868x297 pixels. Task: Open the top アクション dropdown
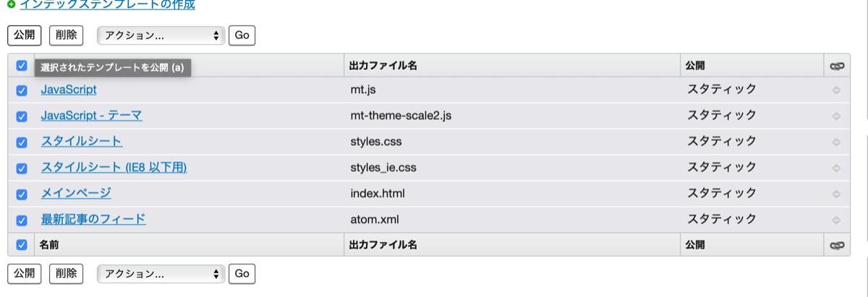pyautogui.click(x=161, y=35)
